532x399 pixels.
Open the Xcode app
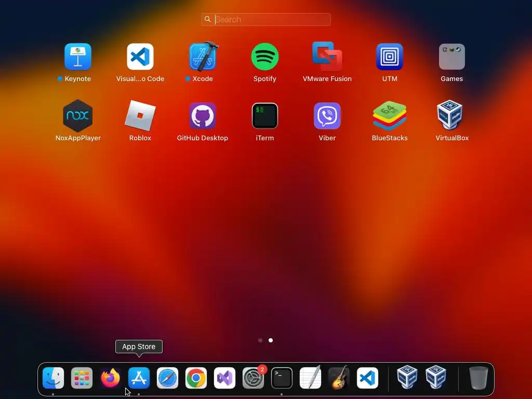[203, 56]
